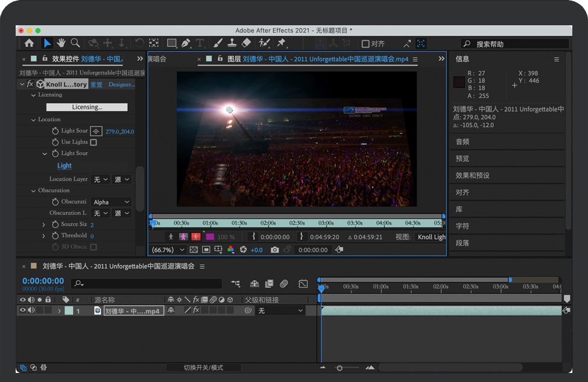
Task: Click the 重置 reset link
Action: pos(96,84)
